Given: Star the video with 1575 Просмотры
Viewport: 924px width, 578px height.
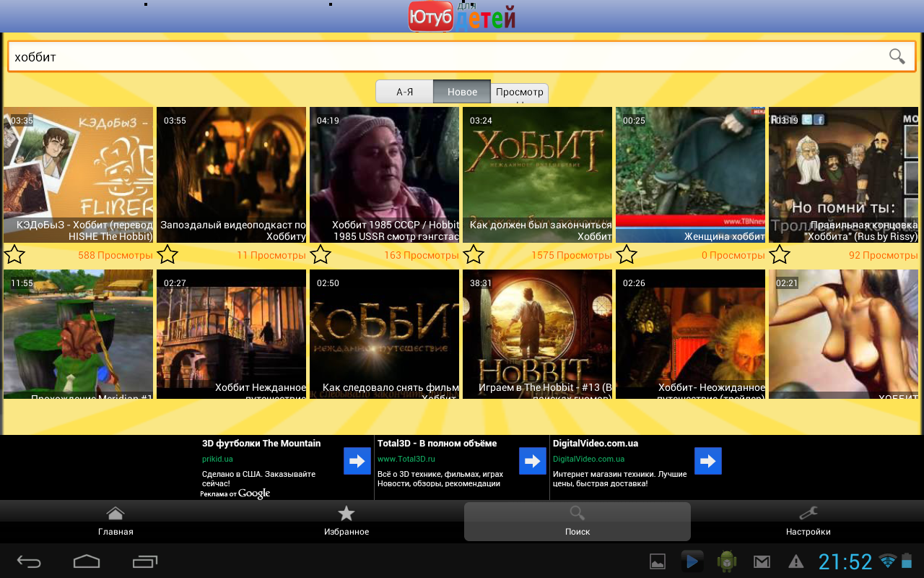Looking at the screenshot, I should 474,254.
